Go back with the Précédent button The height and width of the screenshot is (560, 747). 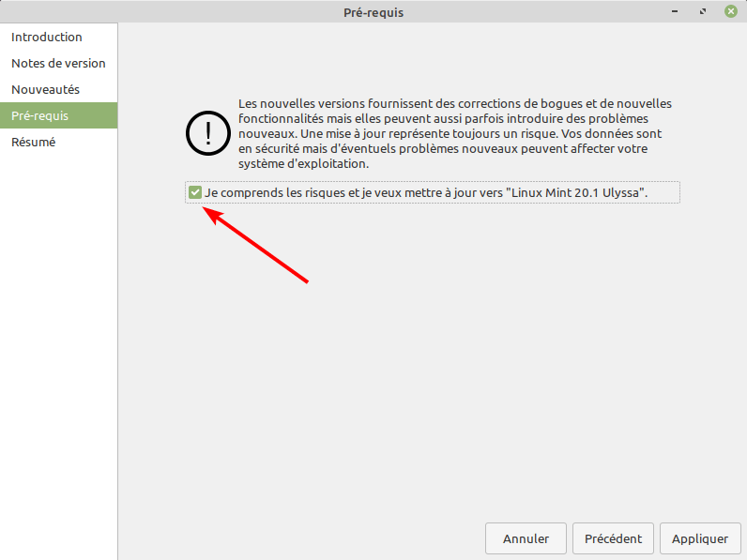coord(613,538)
